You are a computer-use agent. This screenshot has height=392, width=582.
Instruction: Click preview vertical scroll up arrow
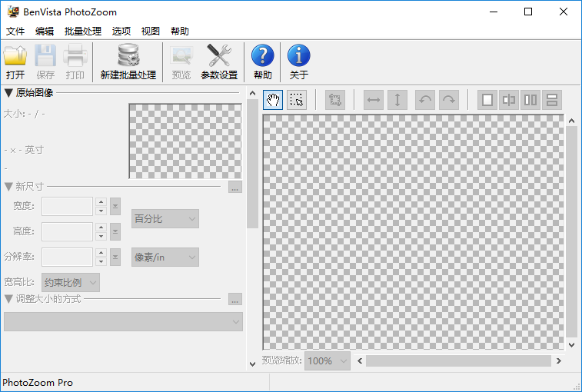tap(571, 121)
